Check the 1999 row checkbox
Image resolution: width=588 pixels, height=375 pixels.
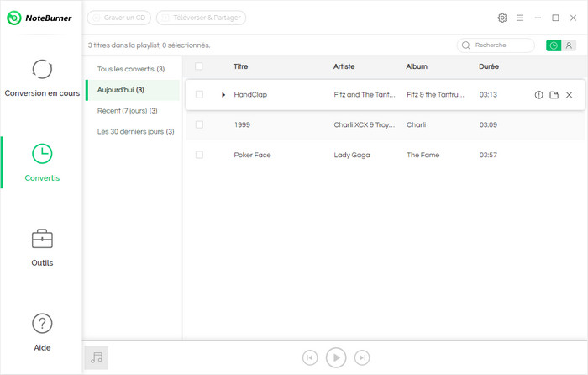click(199, 124)
